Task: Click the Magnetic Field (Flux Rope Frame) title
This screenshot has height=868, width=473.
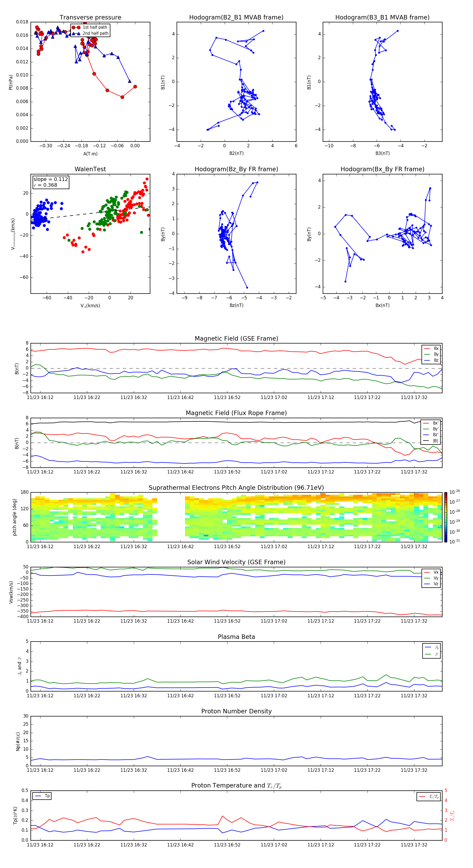Action: (x=236, y=413)
